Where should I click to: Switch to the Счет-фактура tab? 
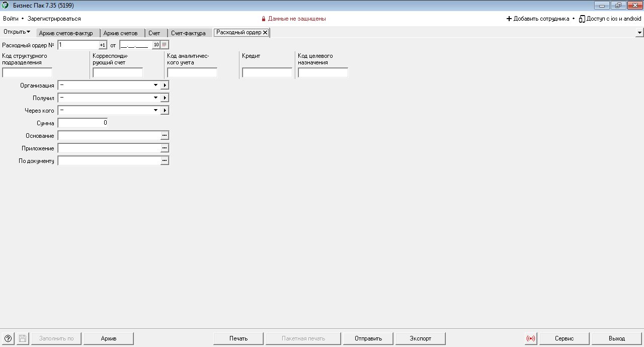188,33
